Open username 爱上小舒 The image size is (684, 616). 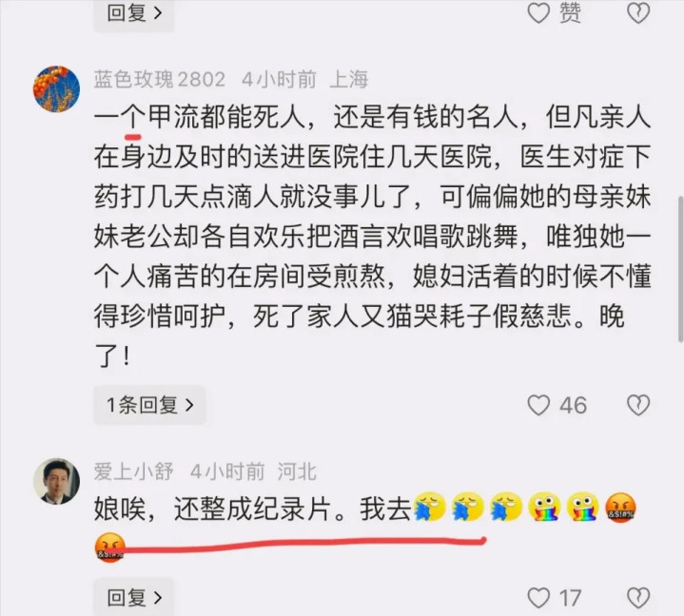133,472
